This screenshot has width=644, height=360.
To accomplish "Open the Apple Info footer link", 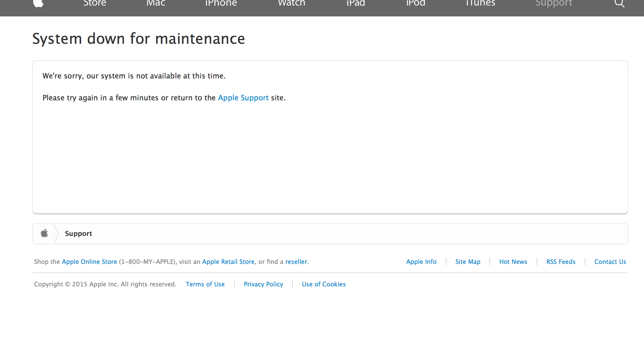I will (421, 262).
